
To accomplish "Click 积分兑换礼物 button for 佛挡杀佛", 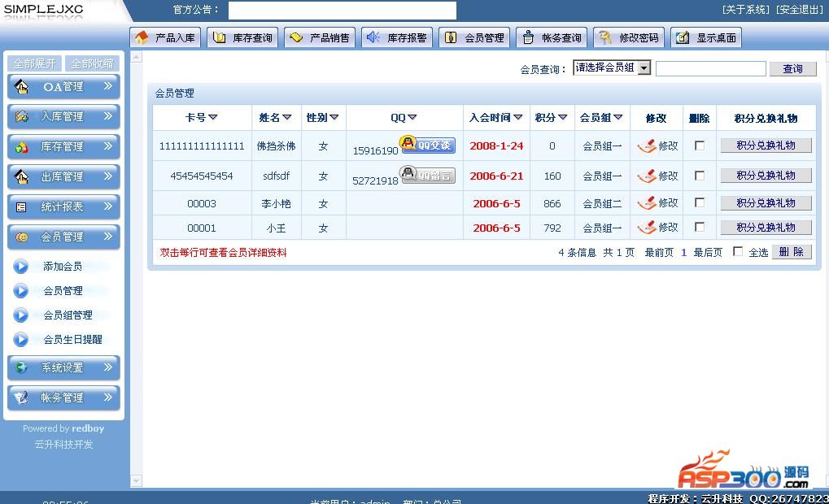I will pos(766,146).
